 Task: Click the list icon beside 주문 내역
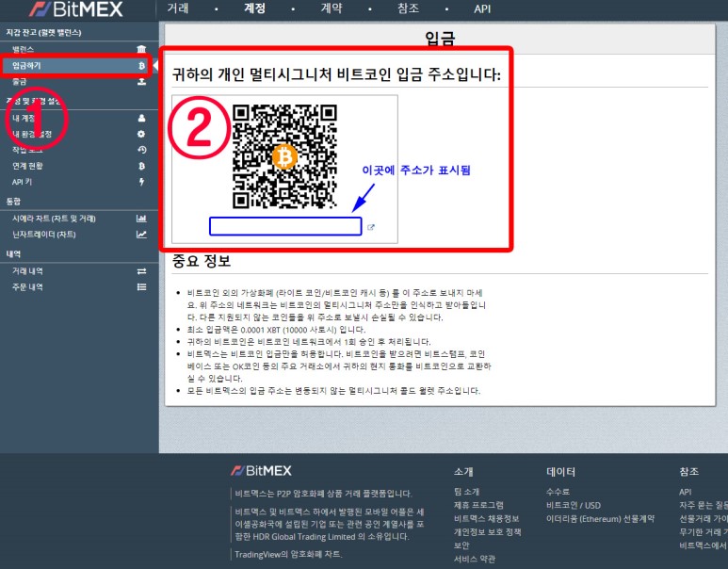point(141,287)
